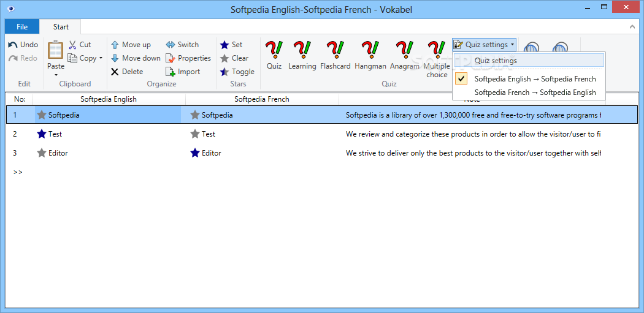The width and height of the screenshot is (644, 313).
Task: Switch the language columns
Action: 182,44
